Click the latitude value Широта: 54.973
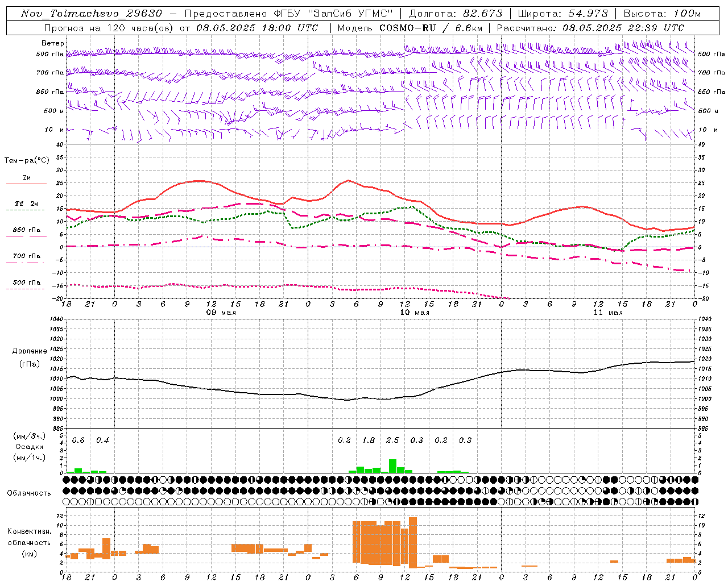This screenshot has width=728, height=582. coord(563,14)
